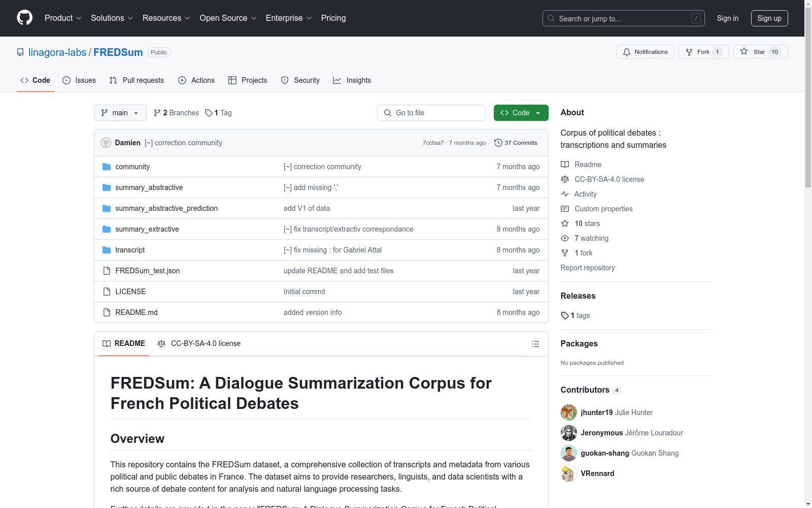Expand the Product menu
The width and height of the screenshot is (812, 508).
[x=63, y=18]
